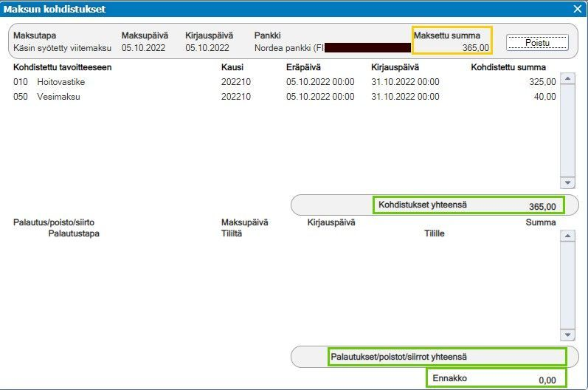Click the down arrow of the palautus list scrollbar
This screenshot has height=390, width=588.
click(x=567, y=335)
